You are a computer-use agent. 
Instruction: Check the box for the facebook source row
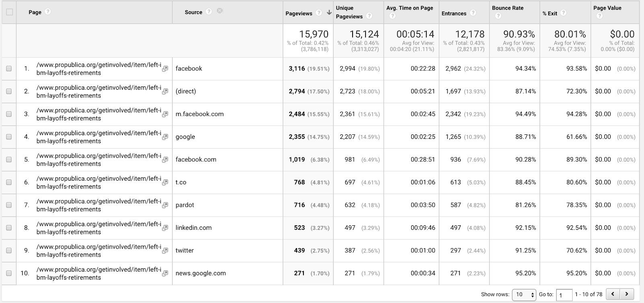click(9, 69)
